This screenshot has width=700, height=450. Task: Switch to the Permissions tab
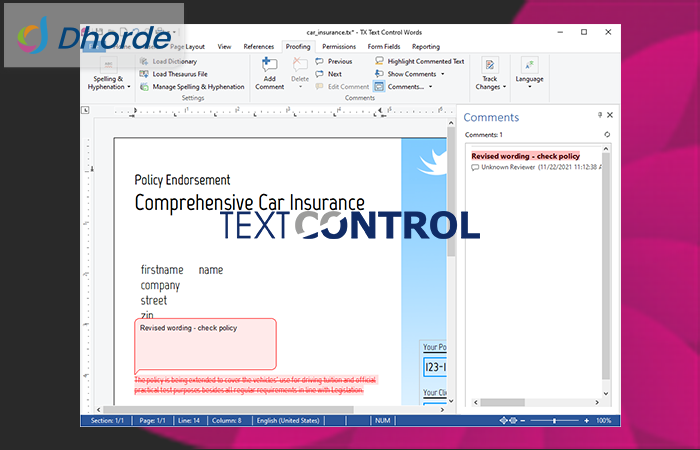[338, 46]
